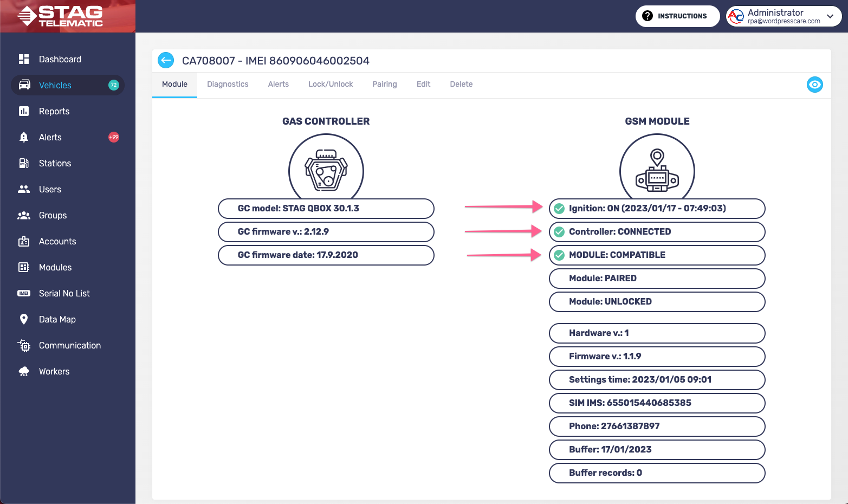Open the Communication menu item
Viewport: 848px width, 504px height.
tap(68, 345)
